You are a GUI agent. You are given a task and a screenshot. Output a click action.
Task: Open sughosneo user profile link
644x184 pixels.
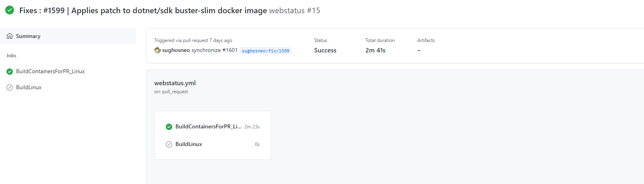click(x=176, y=50)
